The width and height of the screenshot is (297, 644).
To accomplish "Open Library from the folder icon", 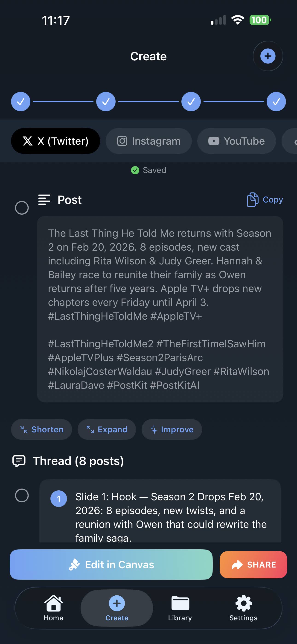I will click(180, 603).
